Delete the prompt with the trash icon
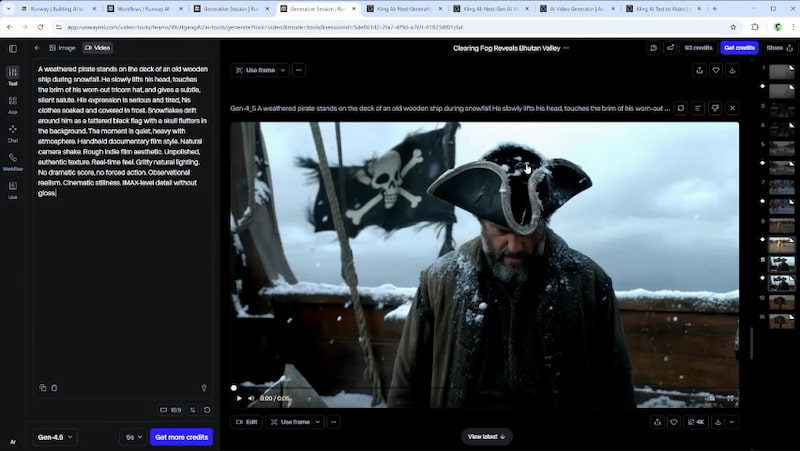The width and height of the screenshot is (800, 451). pos(54,388)
